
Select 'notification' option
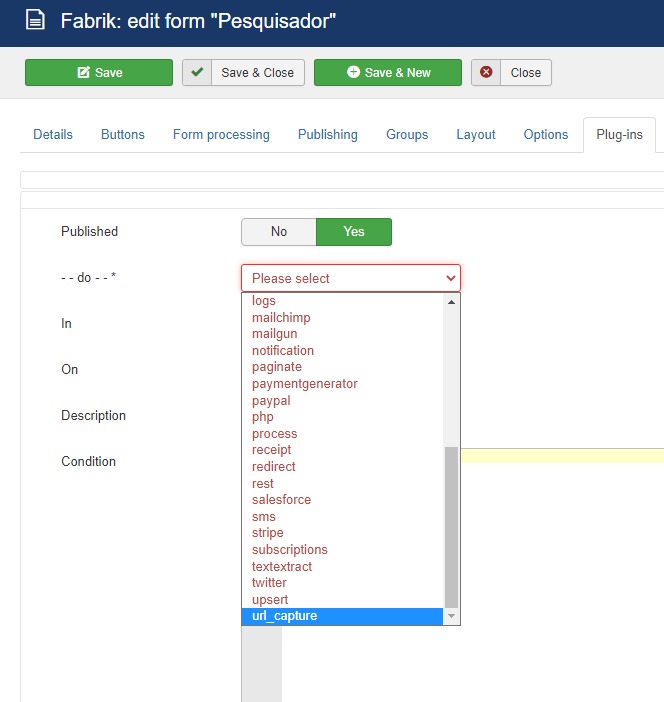point(343,351)
